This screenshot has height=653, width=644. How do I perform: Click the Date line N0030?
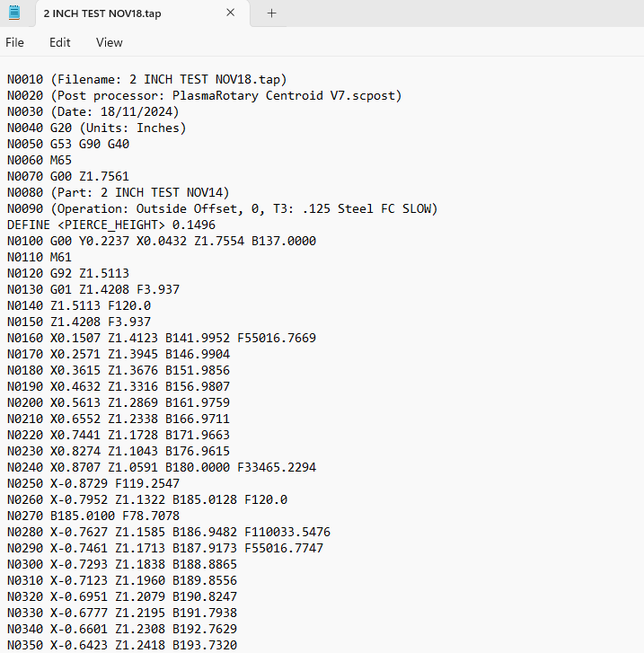pyautogui.click(x=93, y=111)
